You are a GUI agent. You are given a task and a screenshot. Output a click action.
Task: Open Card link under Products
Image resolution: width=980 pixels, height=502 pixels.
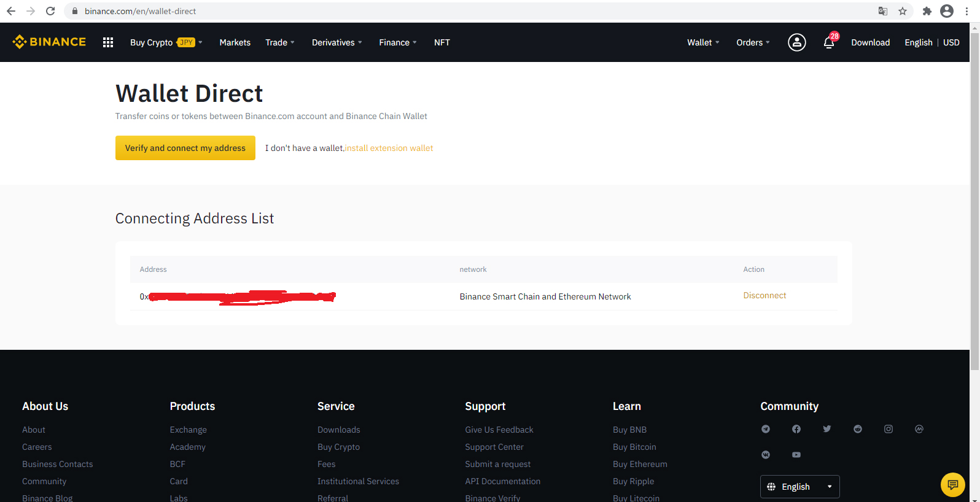tap(179, 481)
